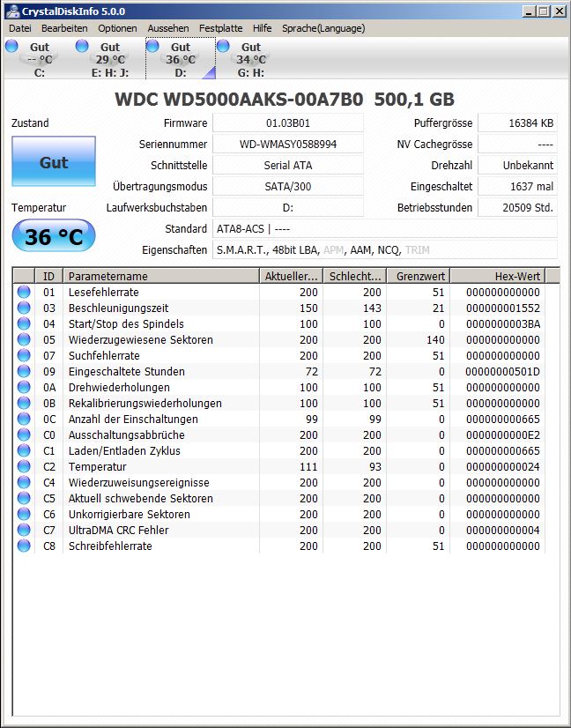The image size is (571, 728).
Task: Select disk C: tab with no temperature
Action: 39,59
